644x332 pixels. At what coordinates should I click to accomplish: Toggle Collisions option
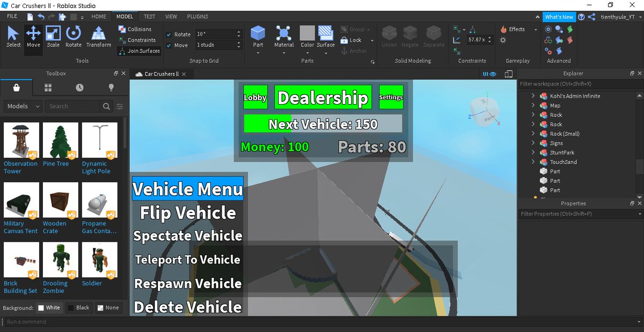135,29
